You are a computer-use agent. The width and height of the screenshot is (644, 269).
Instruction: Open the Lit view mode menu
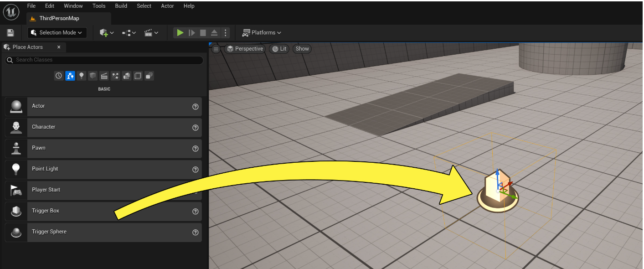point(279,49)
